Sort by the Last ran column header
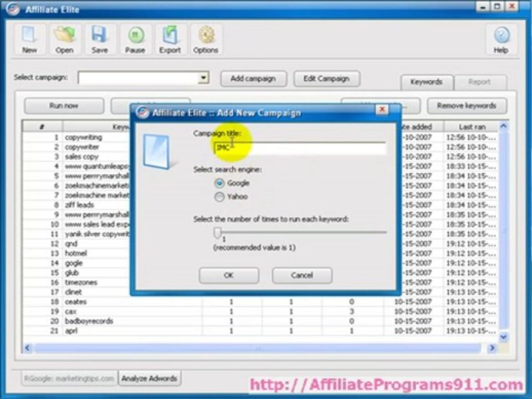The height and width of the screenshot is (399, 532). tap(472, 127)
